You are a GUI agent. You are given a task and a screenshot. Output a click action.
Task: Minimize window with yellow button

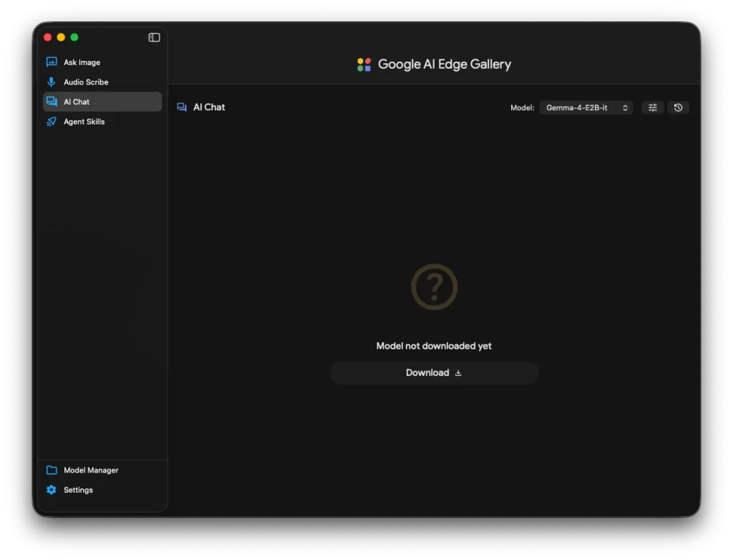coord(61,37)
